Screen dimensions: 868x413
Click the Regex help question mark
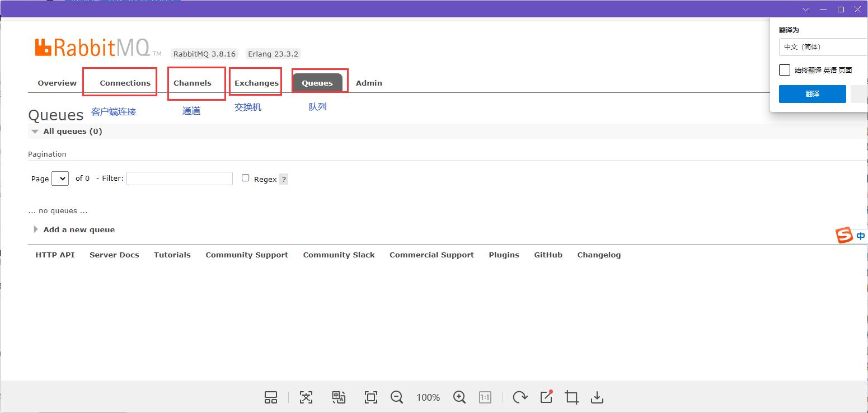284,179
